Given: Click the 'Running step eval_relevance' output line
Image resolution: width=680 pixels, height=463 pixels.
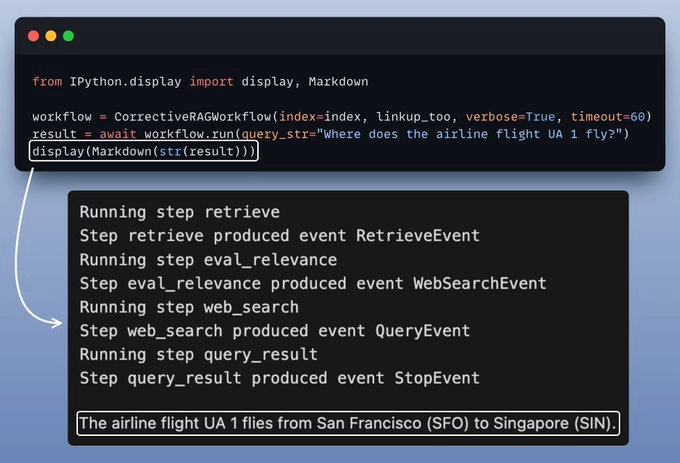Looking at the screenshot, I should point(208,260).
